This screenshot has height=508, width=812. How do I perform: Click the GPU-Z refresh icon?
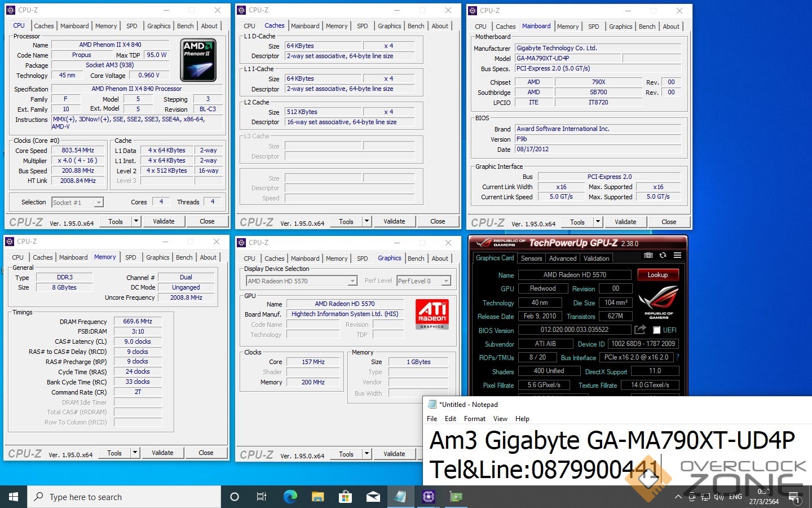click(x=663, y=256)
